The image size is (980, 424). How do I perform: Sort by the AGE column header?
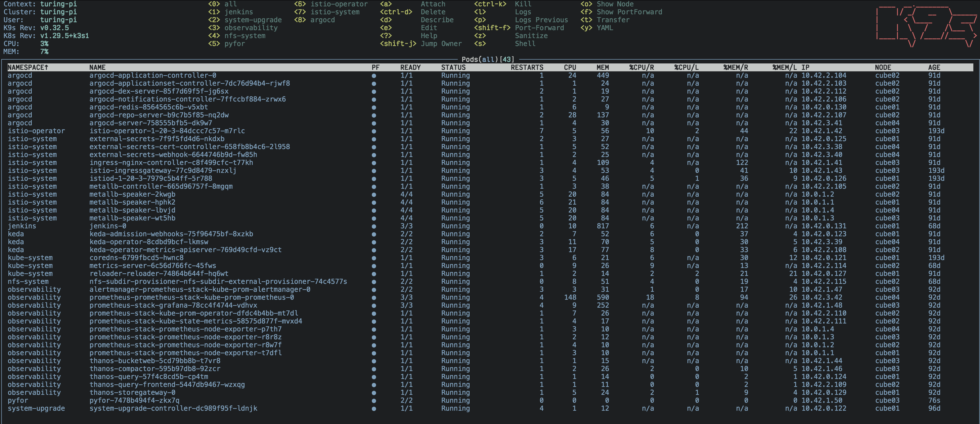934,67
